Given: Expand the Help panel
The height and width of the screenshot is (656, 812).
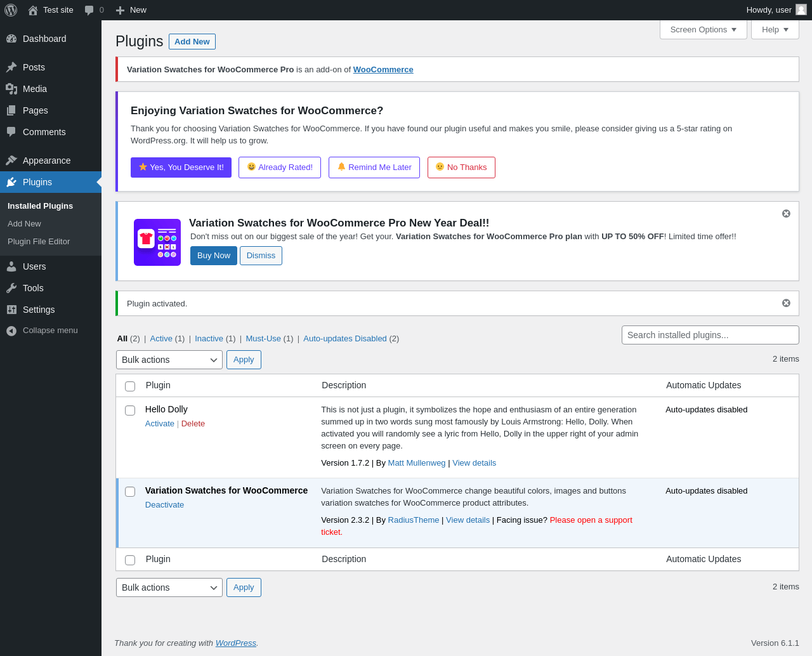Looking at the screenshot, I should tap(775, 30).
